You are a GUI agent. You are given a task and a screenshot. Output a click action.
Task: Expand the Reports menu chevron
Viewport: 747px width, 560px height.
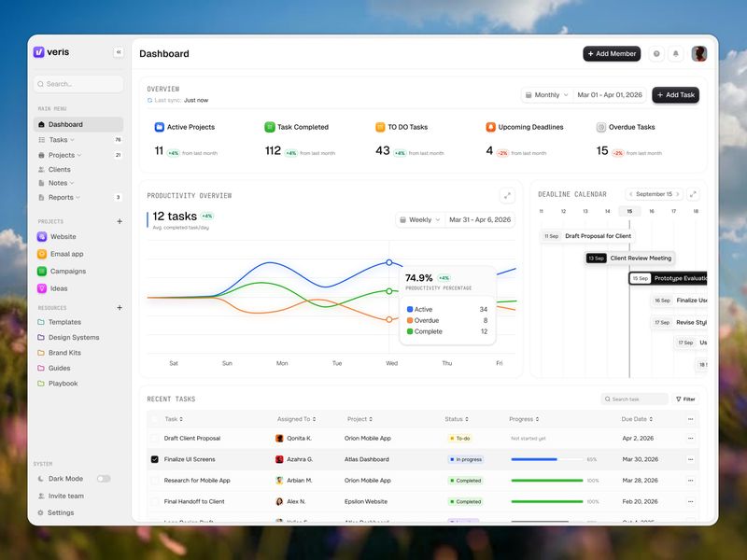(x=78, y=197)
